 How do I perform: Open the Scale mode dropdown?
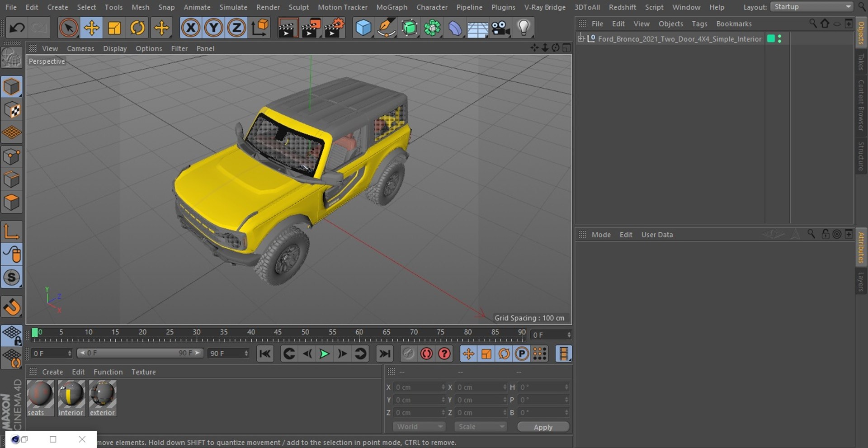tap(481, 427)
